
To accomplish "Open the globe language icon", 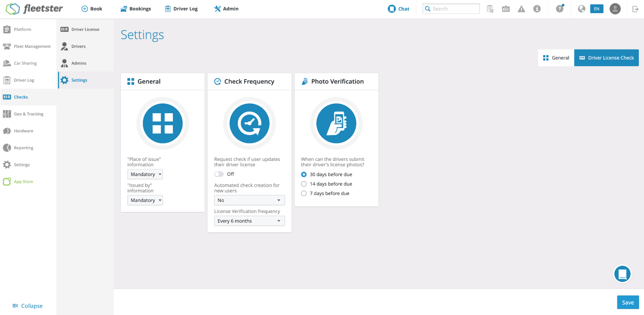I will point(581,9).
